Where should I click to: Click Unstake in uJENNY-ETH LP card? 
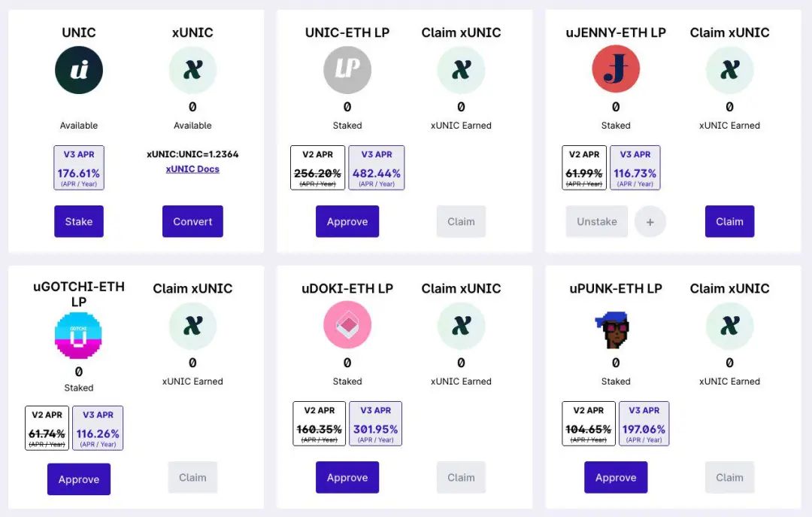tap(597, 221)
